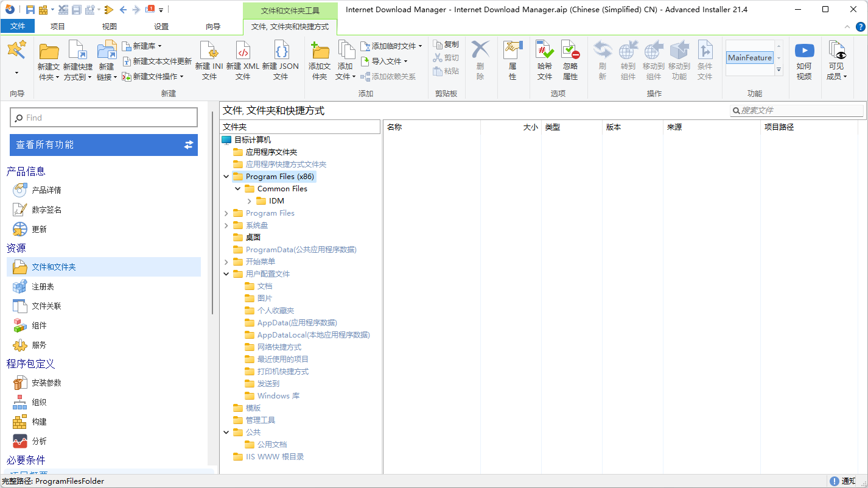Collapse the Common Files folder

pos(238,189)
